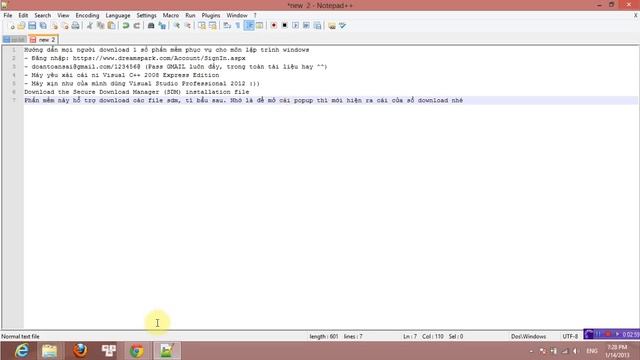
Task: Toggle the highlighted Indent Guide icon
Action: (249, 26)
